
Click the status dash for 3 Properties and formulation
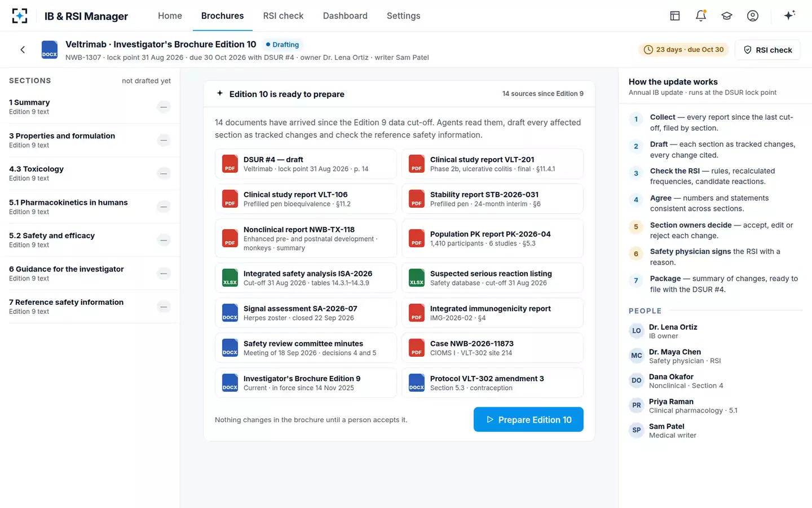(164, 140)
